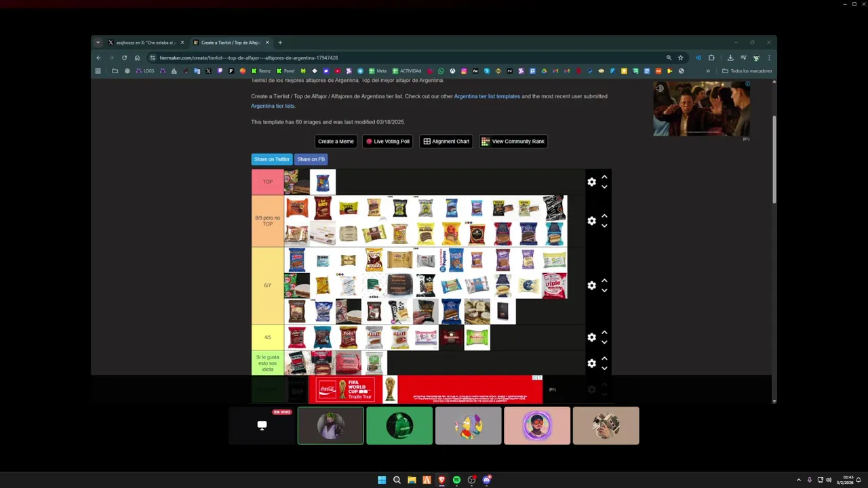Select the green participant tile
Image resolution: width=868 pixels, height=488 pixels.
tap(399, 426)
